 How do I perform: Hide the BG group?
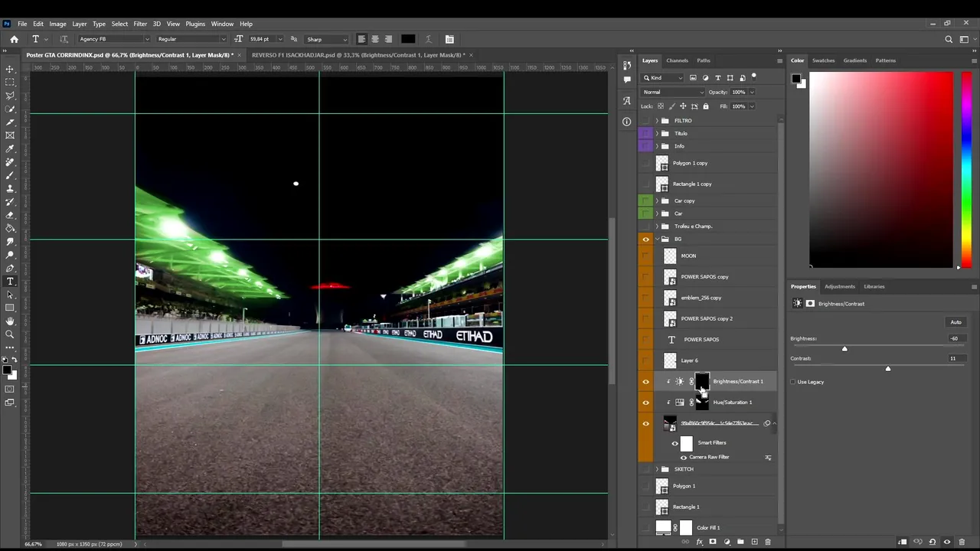(645, 240)
